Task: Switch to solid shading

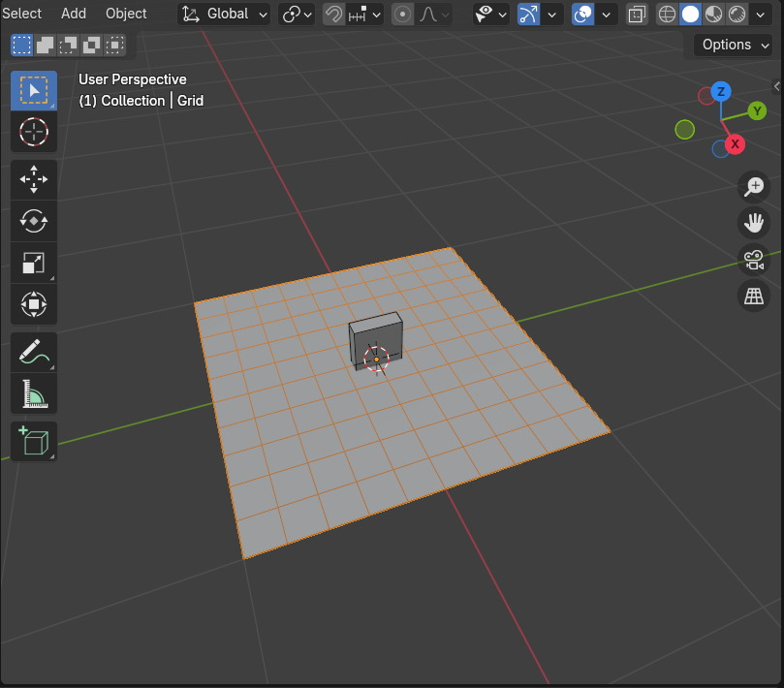Action: click(x=691, y=15)
